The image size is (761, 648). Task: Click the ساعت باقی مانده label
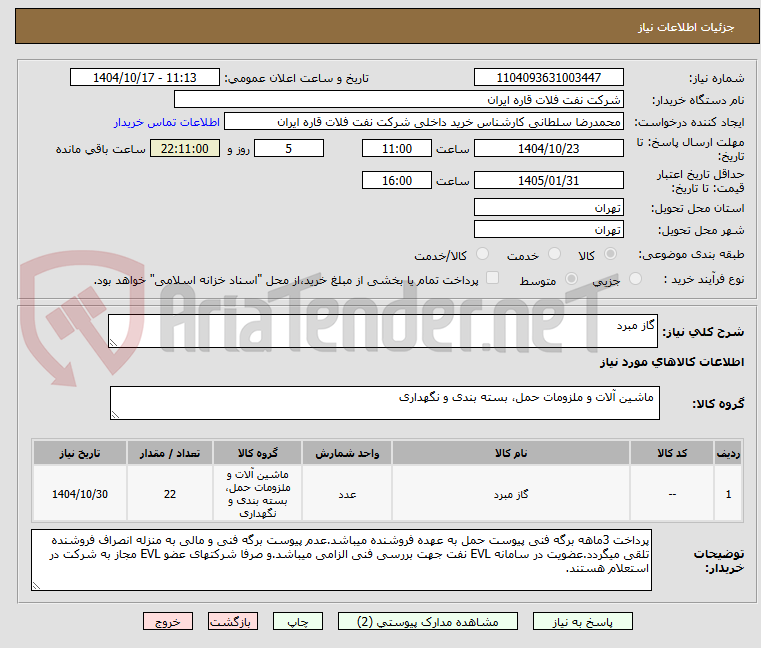[x=100, y=149]
